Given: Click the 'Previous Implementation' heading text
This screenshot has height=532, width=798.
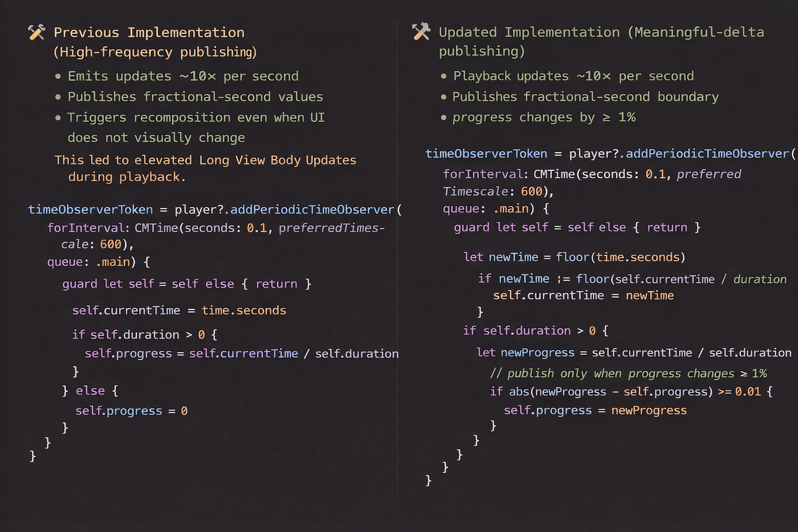Looking at the screenshot, I should (x=149, y=32).
